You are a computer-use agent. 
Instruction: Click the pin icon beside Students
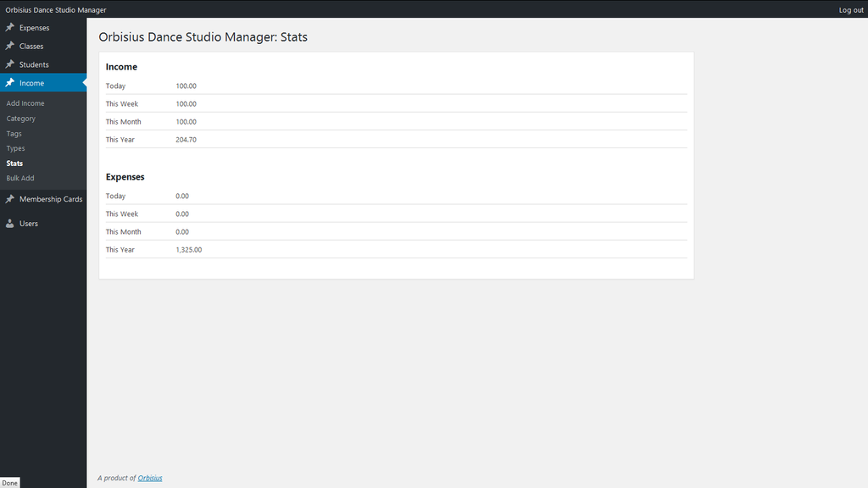pyautogui.click(x=10, y=64)
